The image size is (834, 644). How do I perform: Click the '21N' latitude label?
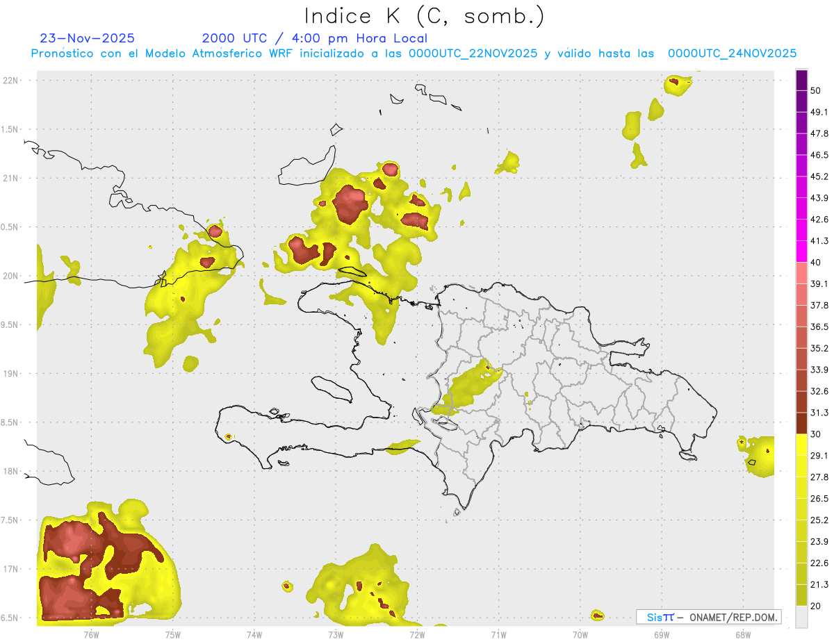pyautogui.click(x=10, y=178)
